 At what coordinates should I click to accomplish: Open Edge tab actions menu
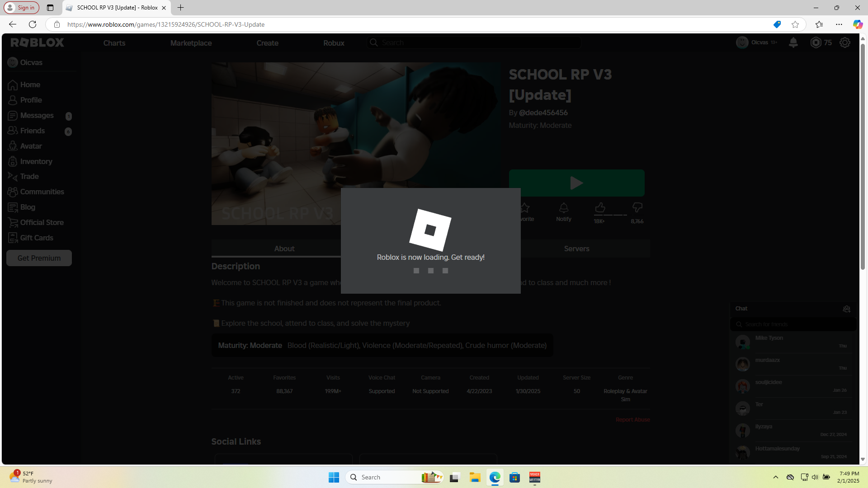coord(50,8)
